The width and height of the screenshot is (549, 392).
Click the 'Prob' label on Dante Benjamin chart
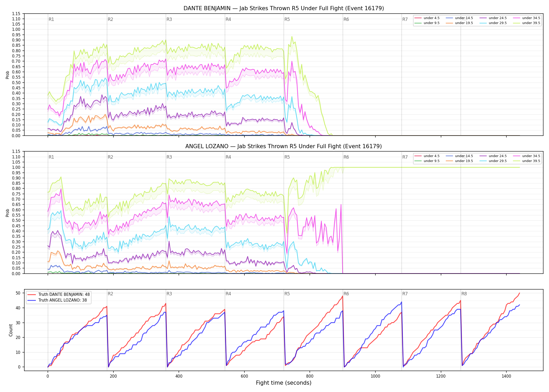point(8,75)
